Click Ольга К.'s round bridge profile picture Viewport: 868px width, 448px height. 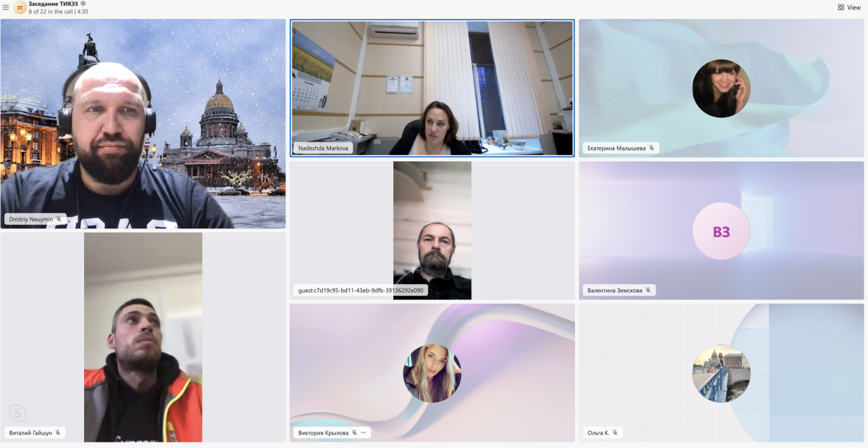coord(721,373)
